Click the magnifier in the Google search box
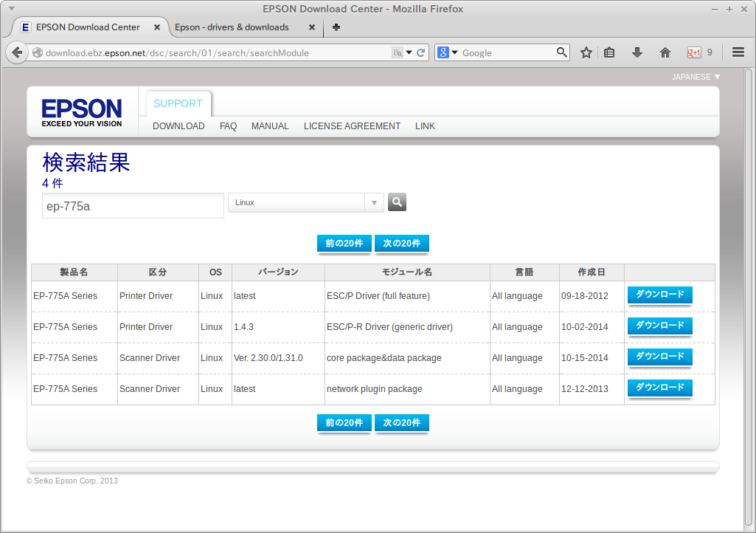 tap(562, 52)
